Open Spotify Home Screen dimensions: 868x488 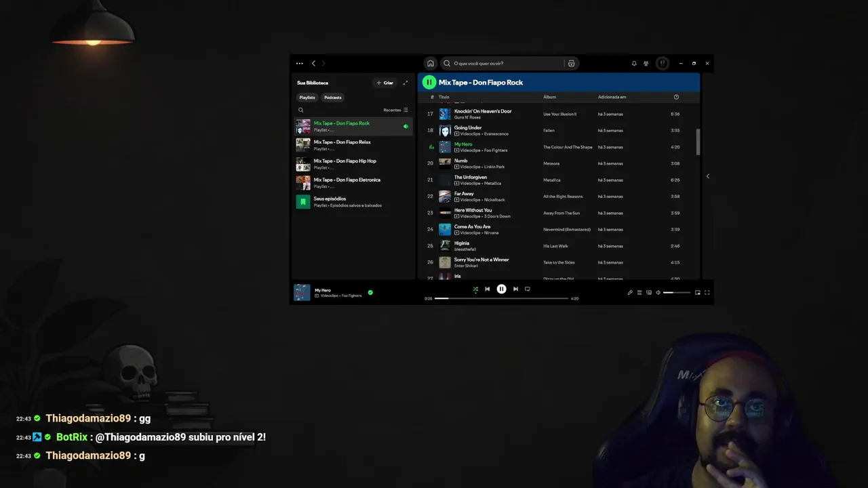430,63
